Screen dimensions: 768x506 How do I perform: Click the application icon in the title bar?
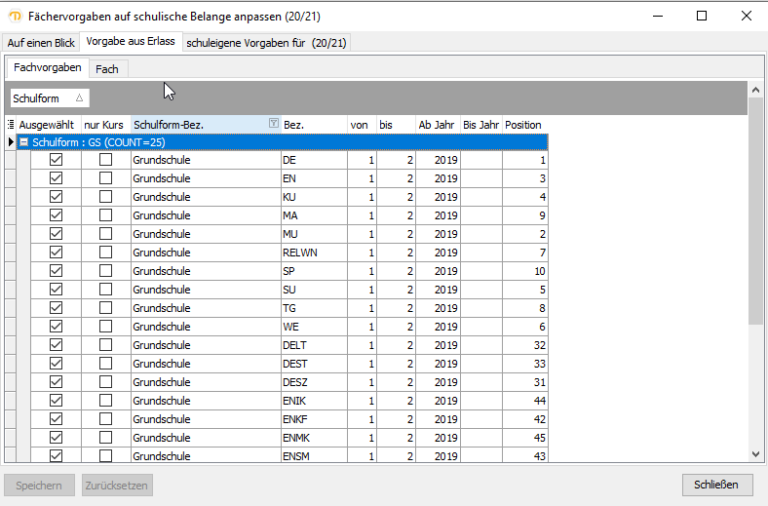click(x=16, y=17)
